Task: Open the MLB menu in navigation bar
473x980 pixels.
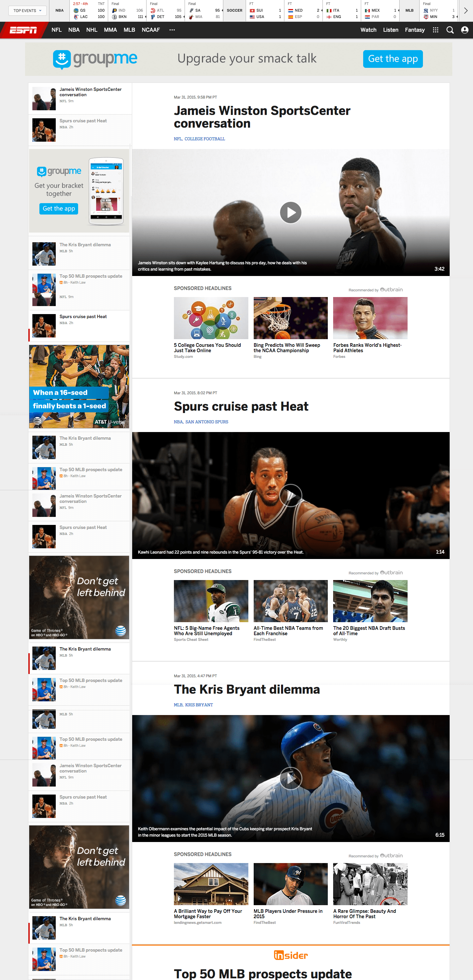Action: click(x=129, y=30)
